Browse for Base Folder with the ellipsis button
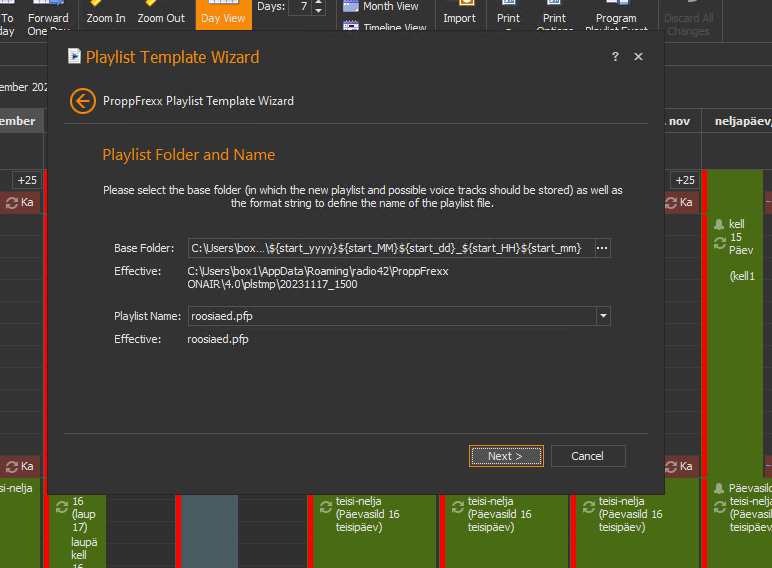Viewport: 772px width, 568px height. [601, 248]
